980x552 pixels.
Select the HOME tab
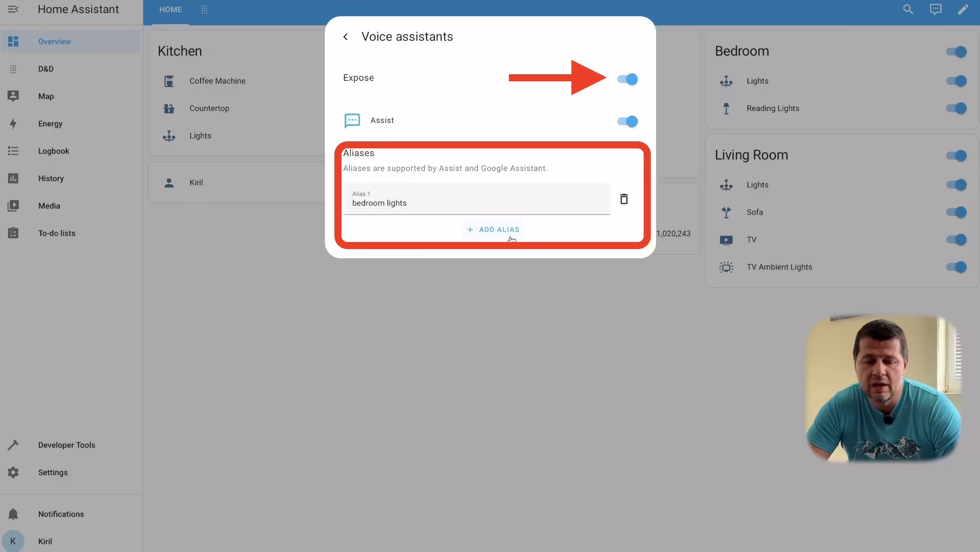170,10
